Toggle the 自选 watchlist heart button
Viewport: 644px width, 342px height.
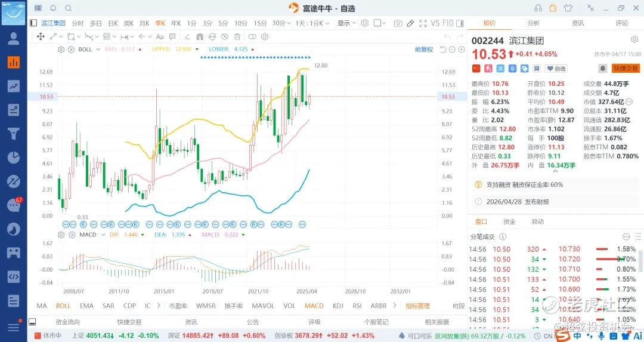click(x=556, y=69)
